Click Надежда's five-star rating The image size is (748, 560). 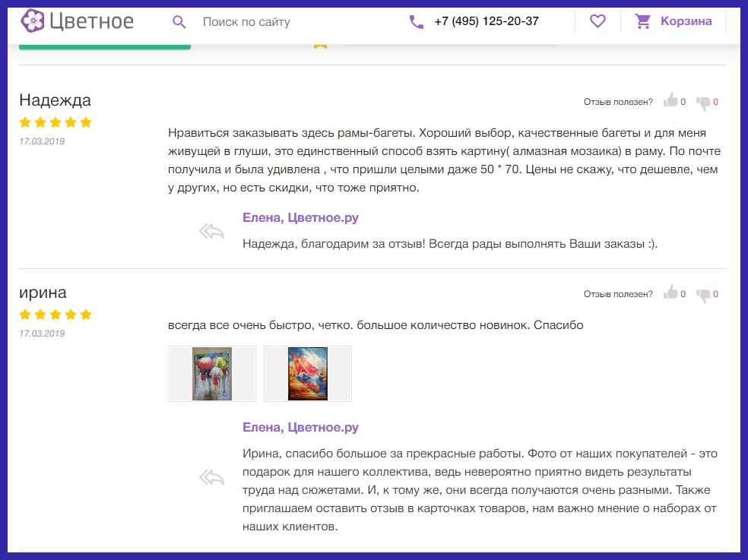click(x=55, y=122)
